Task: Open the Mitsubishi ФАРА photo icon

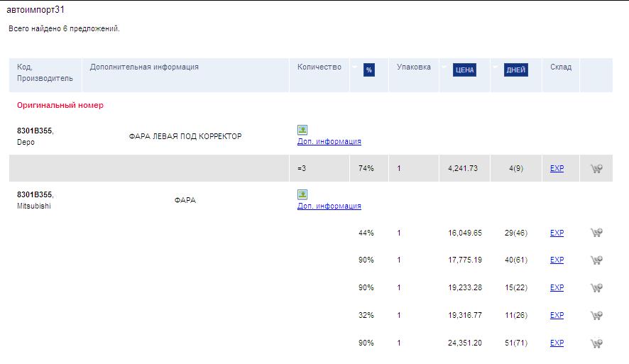Action: (302, 194)
